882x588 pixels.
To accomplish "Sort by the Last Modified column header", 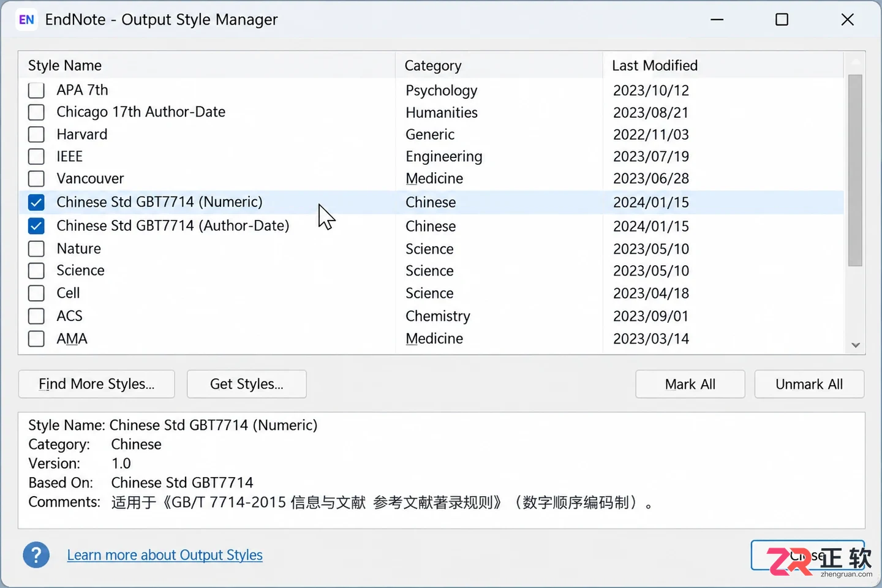I will point(723,65).
